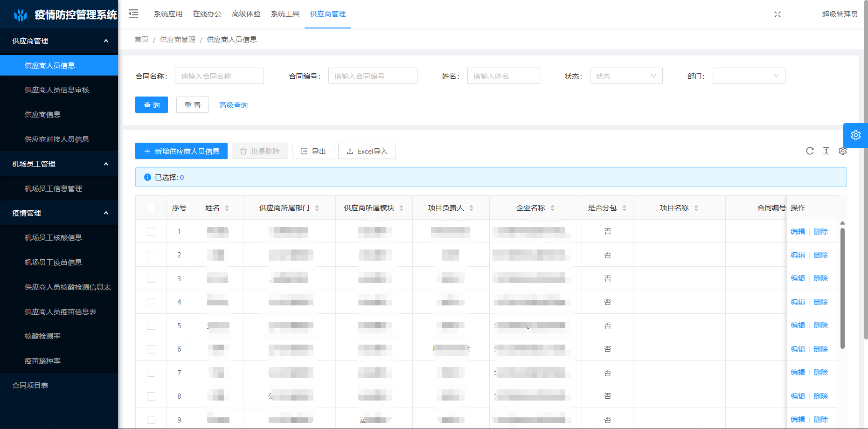Screen dimensions: 868x429
Task: Sort by 供应商所属部门 column arrows
Action: click(317, 208)
